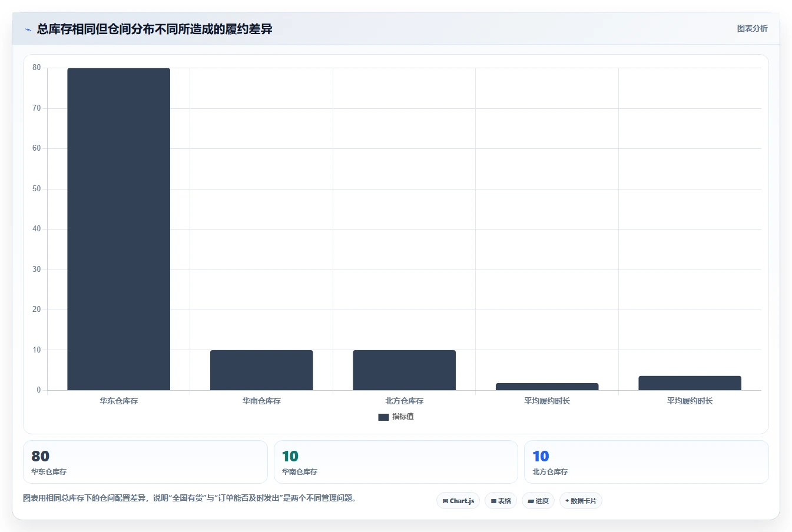Image resolution: width=792 pixels, height=532 pixels.
Task: Click the 表格 tag chip
Action: pos(501,501)
